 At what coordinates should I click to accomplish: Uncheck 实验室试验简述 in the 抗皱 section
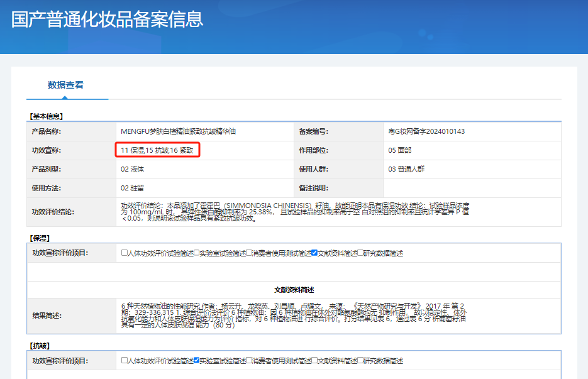pos(197,361)
